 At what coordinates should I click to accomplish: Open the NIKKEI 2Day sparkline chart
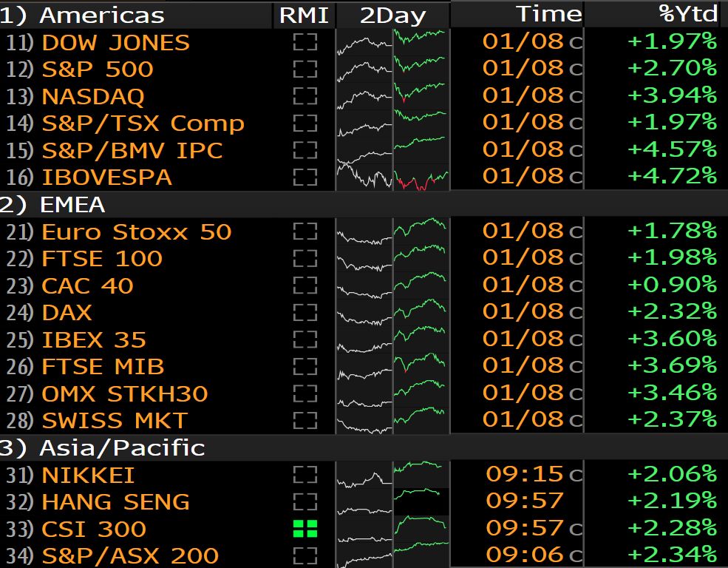click(392, 475)
